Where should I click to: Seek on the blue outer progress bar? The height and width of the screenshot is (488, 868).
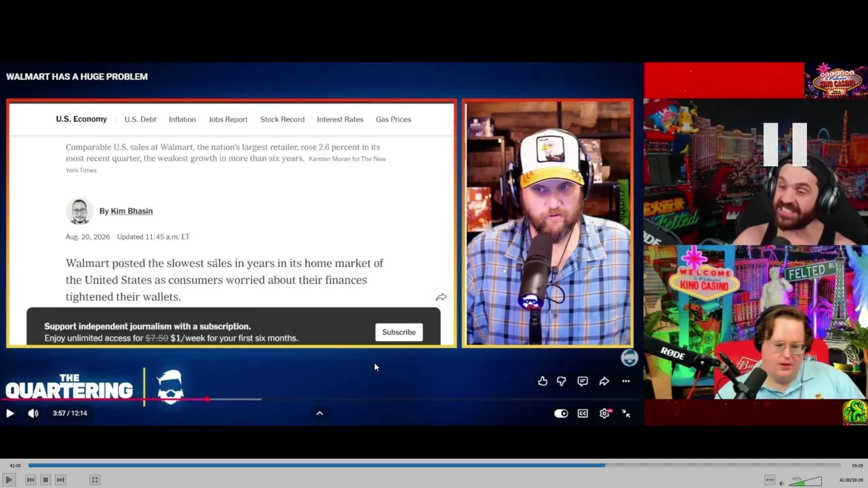[434, 466]
